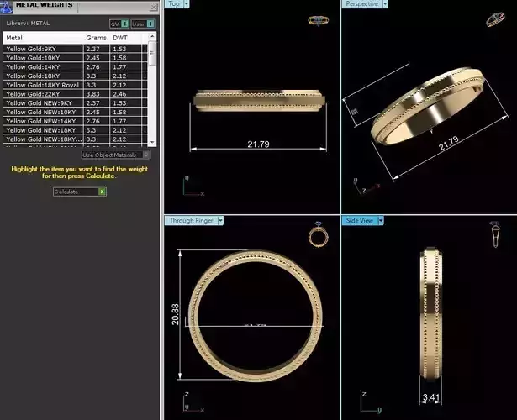Select the Yellow Gold:18KY row
This screenshot has width=517, height=420.
pyautogui.click(x=75, y=76)
